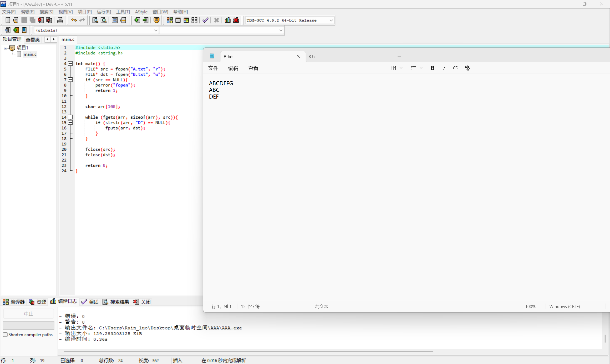Enable Shorten compiler paths checkbox

click(5, 334)
